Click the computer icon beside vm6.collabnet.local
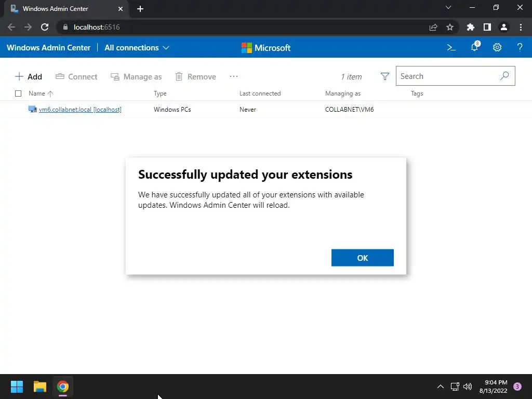Screen dimensions: 532x399 click(33, 109)
